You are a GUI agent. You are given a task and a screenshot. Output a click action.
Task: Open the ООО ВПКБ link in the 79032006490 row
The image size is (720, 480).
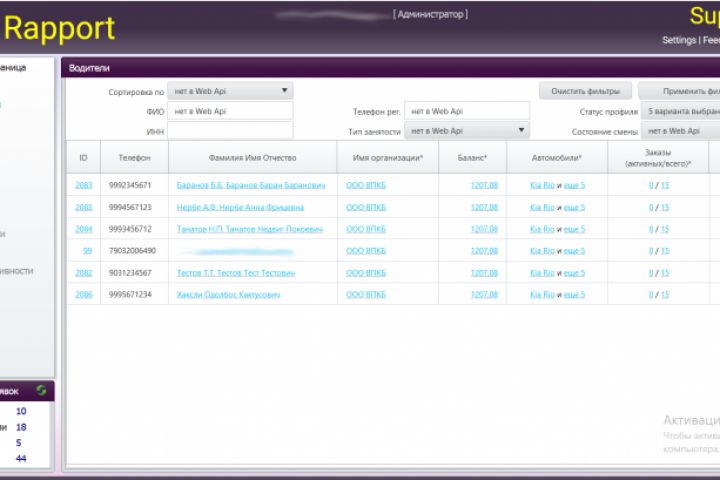[366, 251]
